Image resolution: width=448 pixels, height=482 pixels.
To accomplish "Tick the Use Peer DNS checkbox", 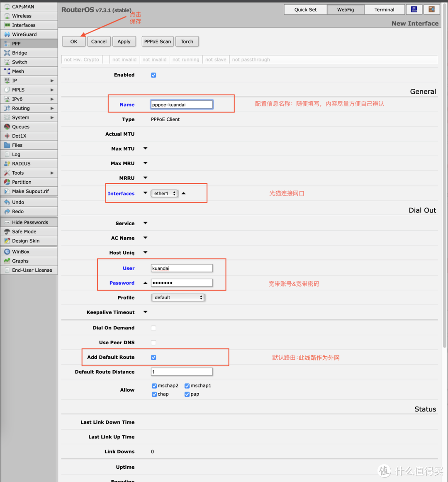I will pyautogui.click(x=153, y=343).
